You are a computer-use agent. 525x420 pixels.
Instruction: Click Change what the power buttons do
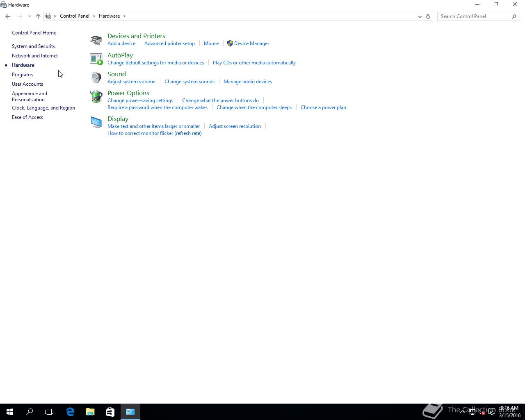click(220, 100)
